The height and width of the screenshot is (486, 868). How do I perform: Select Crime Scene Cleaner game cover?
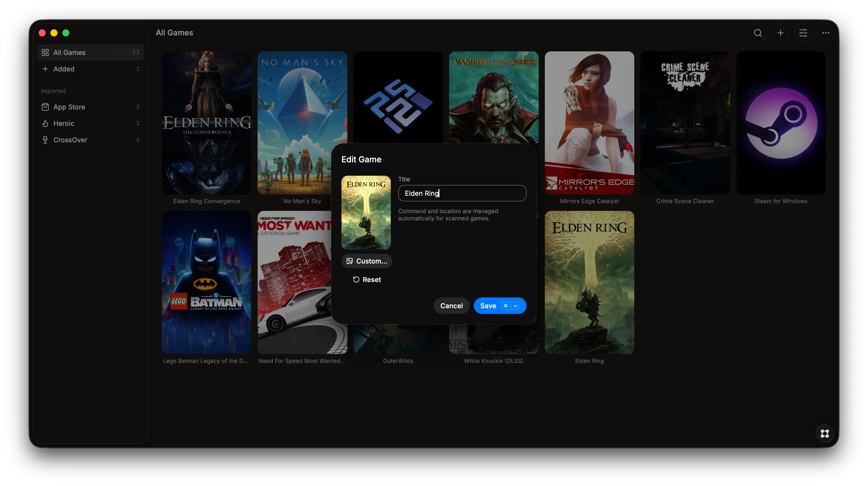point(685,123)
